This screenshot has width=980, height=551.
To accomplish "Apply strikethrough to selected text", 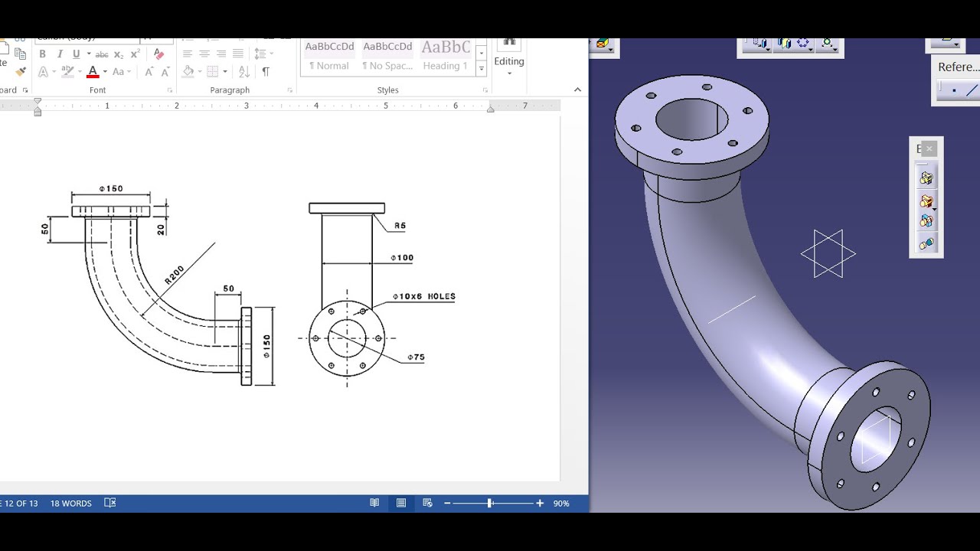I will 102,54.
